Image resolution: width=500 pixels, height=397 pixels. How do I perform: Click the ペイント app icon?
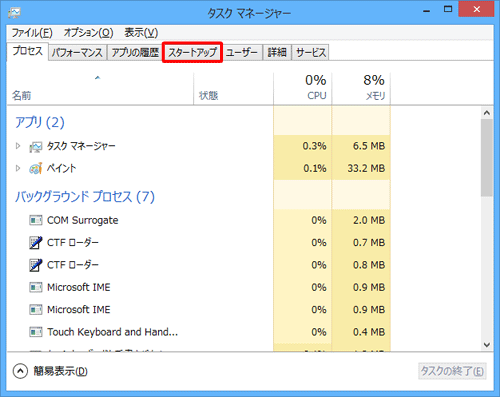[x=36, y=168]
